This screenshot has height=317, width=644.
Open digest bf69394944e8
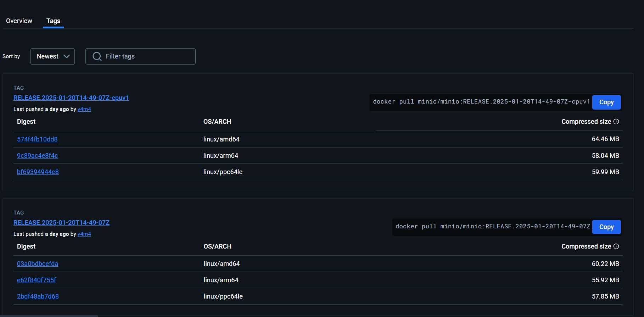pyautogui.click(x=38, y=172)
